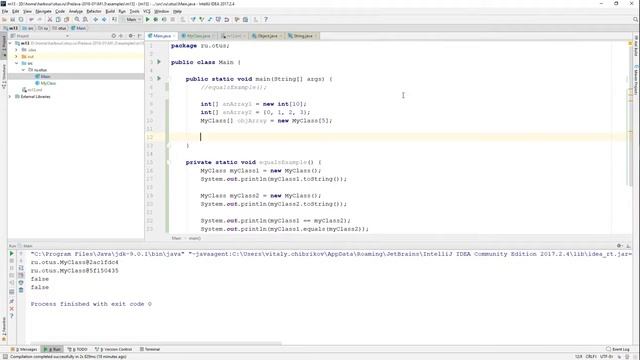The image size is (640, 360).
Task: Click the print icon in Run console
Action: (21, 282)
